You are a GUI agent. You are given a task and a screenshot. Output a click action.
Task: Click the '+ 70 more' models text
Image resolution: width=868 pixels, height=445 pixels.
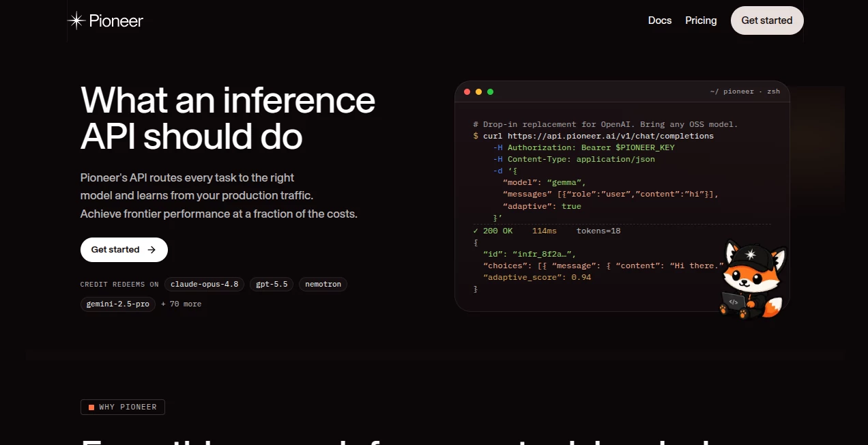click(x=181, y=304)
